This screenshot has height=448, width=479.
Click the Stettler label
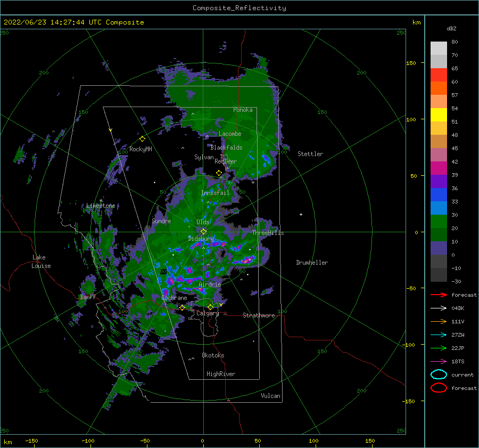pyautogui.click(x=310, y=154)
